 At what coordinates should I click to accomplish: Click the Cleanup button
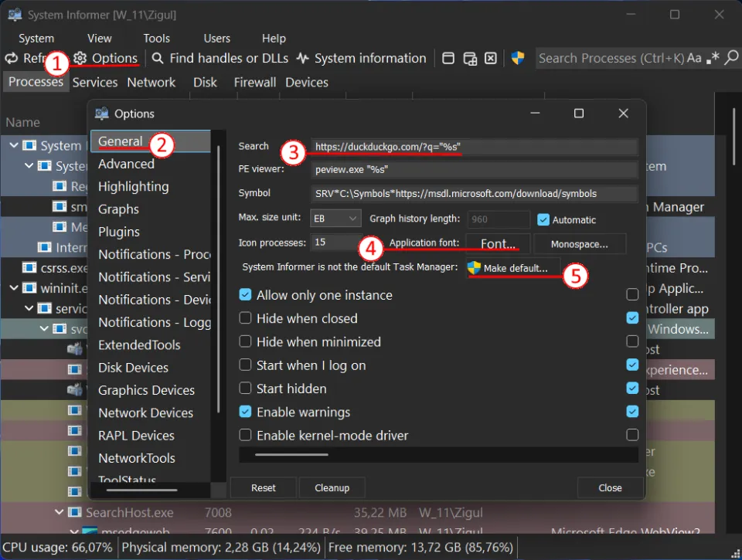click(x=332, y=487)
